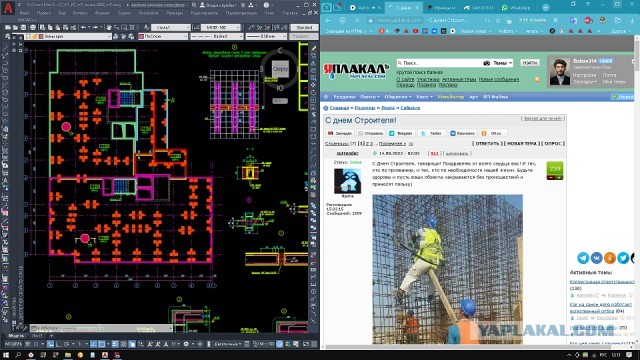640x360 pixels.
Task: Open Сервис menu in AutoCAD
Action: coord(124,13)
